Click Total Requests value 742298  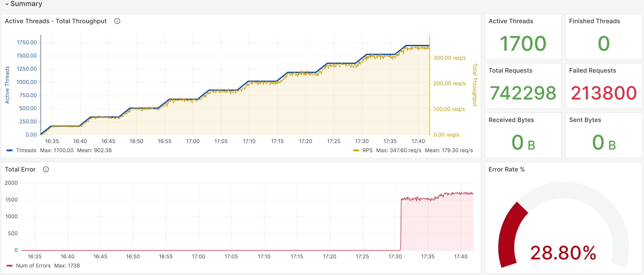tap(523, 93)
